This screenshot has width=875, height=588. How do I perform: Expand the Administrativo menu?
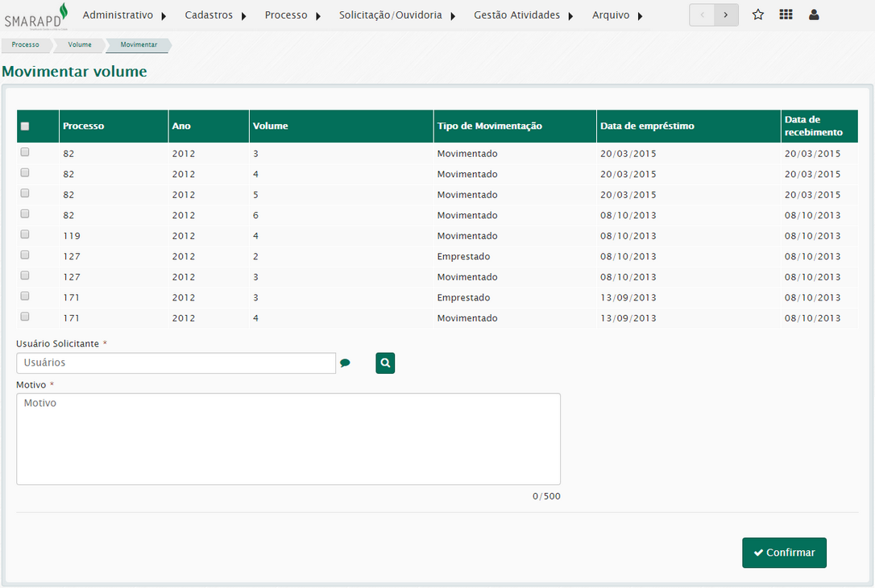coord(124,15)
